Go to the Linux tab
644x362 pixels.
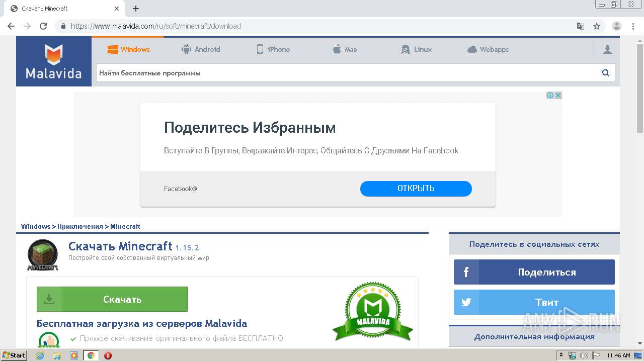tap(417, 49)
